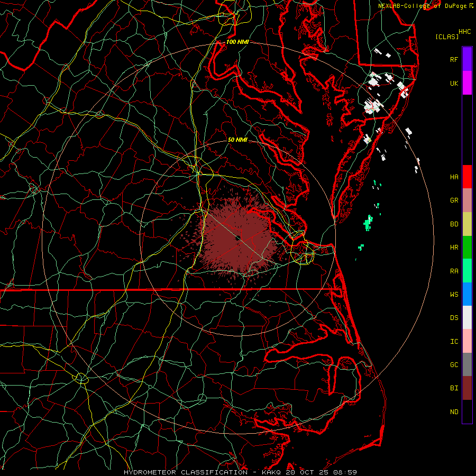Click the RF legend label

coord(454,59)
